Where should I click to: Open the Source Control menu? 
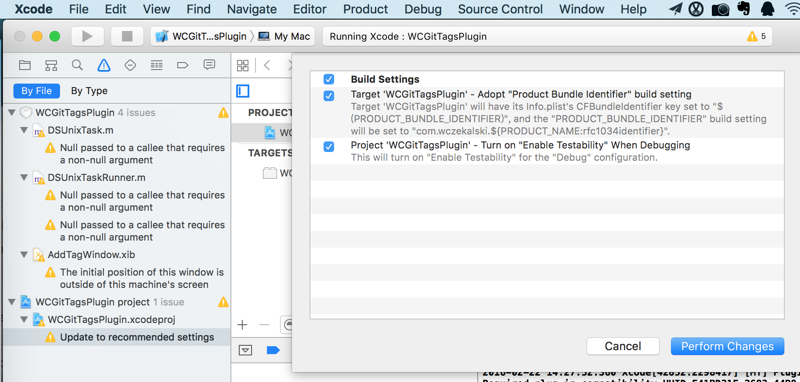tap(501, 9)
